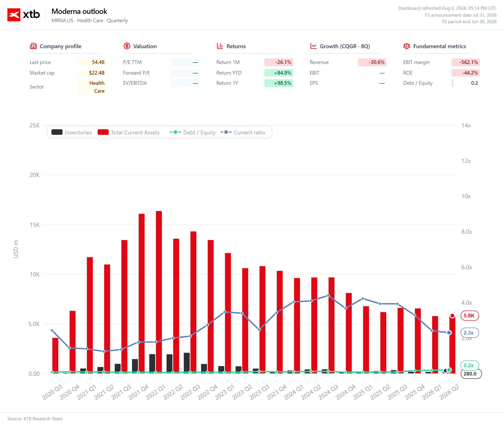Click the Health Care sector value

pyautogui.click(x=92, y=87)
